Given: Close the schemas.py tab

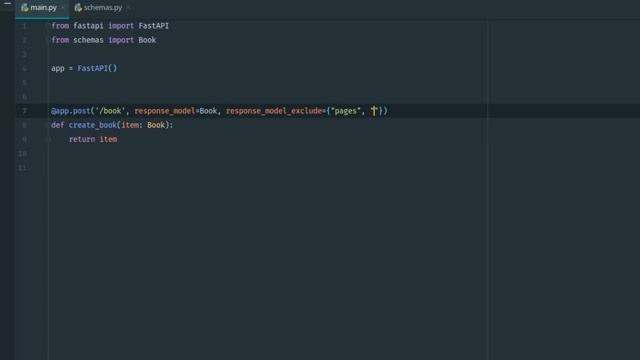Looking at the screenshot, I should (x=128, y=8).
